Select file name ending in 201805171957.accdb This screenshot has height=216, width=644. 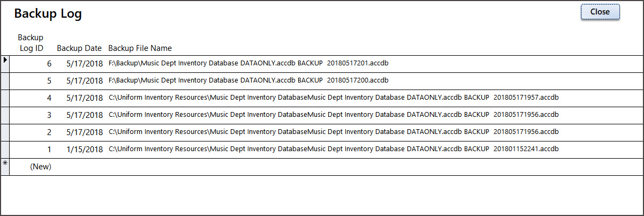(x=334, y=98)
